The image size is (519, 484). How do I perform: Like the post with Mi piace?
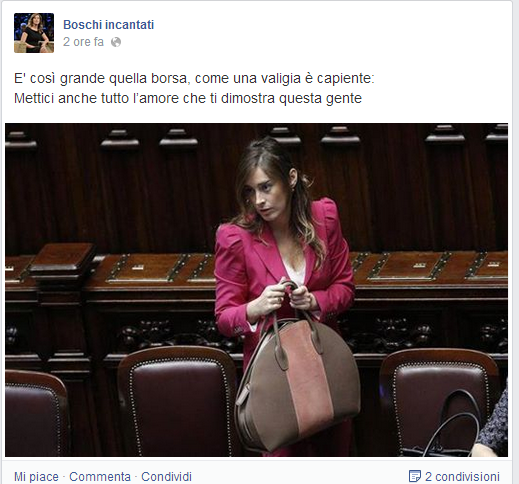tap(36, 477)
